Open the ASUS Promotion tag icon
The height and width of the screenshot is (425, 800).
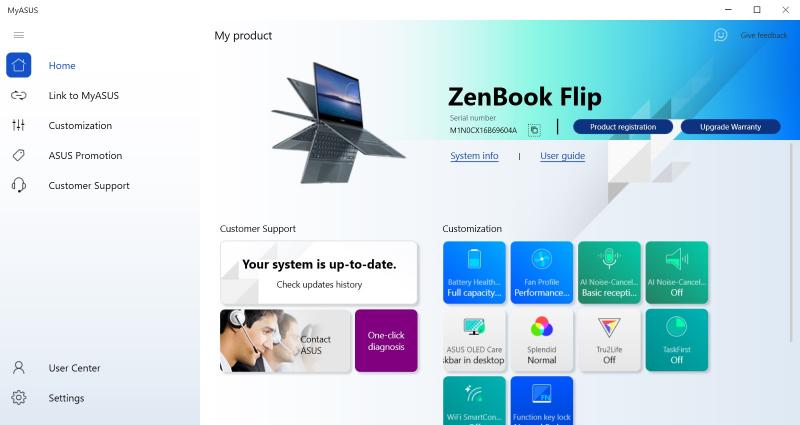[18, 155]
